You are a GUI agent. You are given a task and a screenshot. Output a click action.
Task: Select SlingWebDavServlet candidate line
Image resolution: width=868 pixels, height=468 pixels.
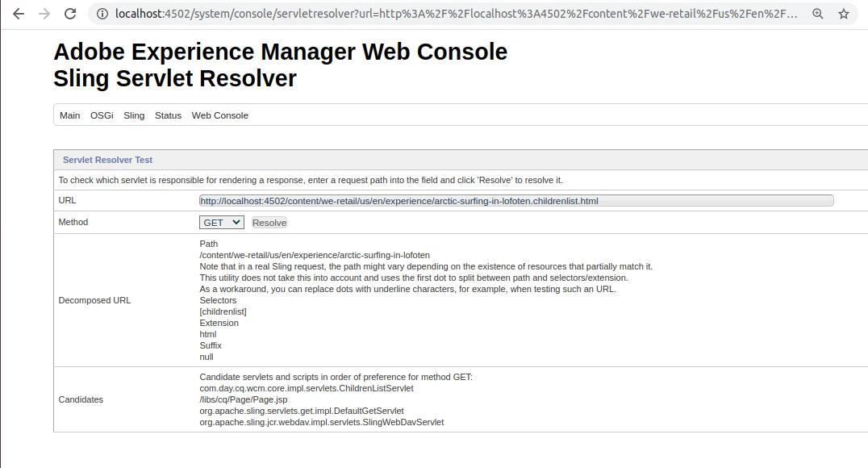(322, 422)
